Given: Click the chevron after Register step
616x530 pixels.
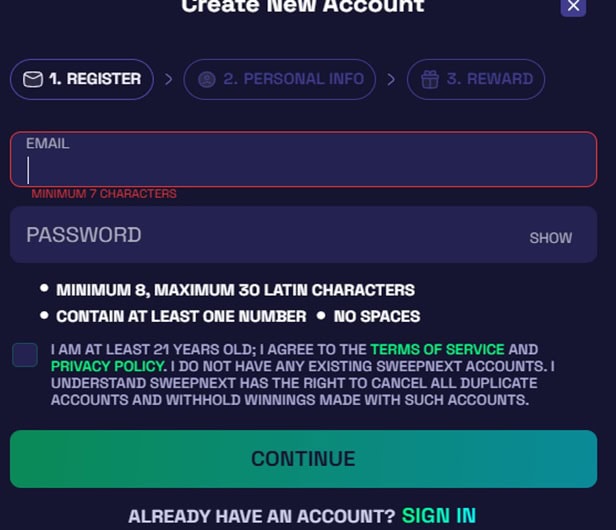Looking at the screenshot, I should pos(169,80).
